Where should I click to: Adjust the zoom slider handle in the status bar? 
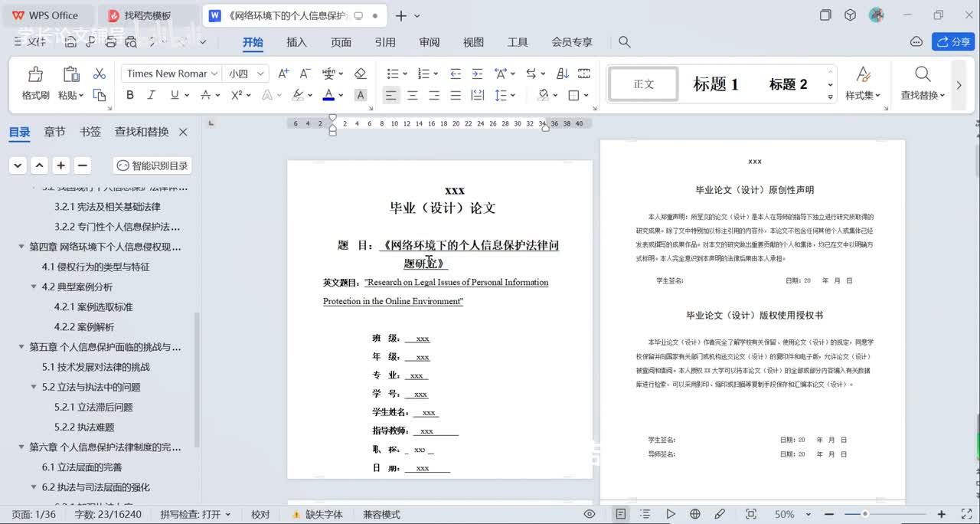864,514
